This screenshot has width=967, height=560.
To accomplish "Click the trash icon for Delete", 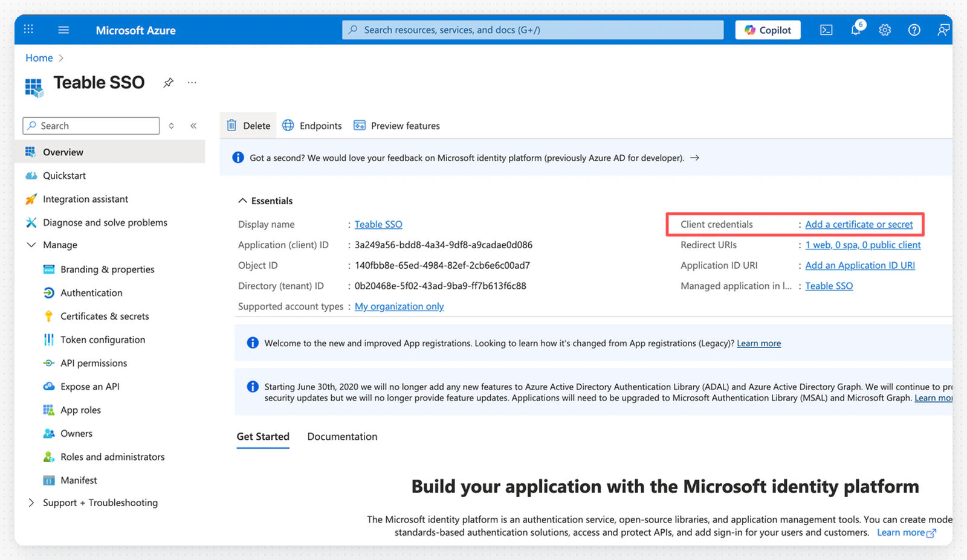I will [231, 126].
